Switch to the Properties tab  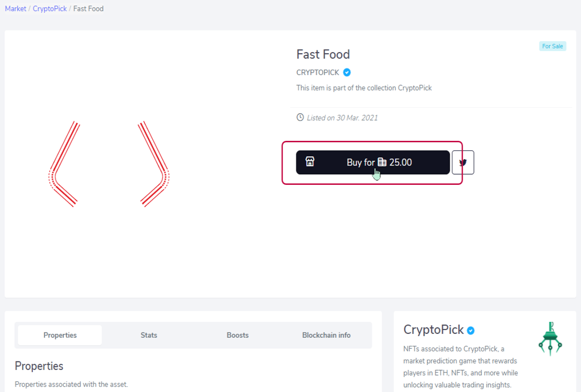click(x=60, y=335)
